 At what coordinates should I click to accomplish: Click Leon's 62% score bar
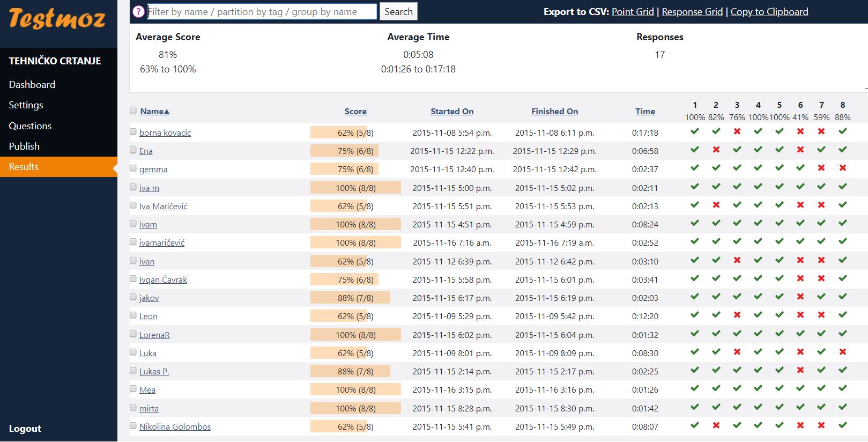coord(339,316)
